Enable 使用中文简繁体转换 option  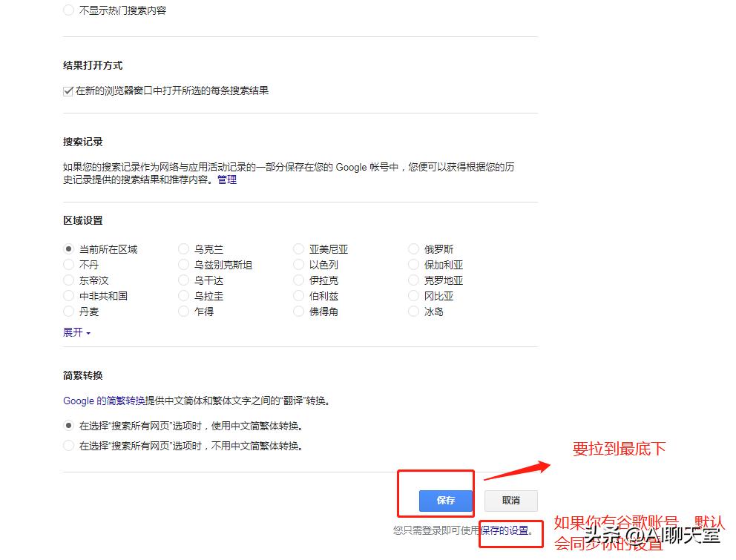click(x=68, y=426)
